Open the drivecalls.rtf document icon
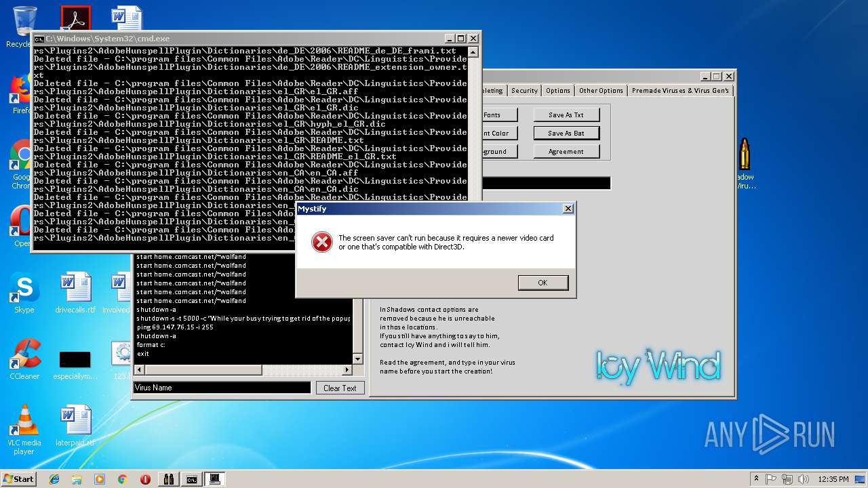 [x=75, y=293]
